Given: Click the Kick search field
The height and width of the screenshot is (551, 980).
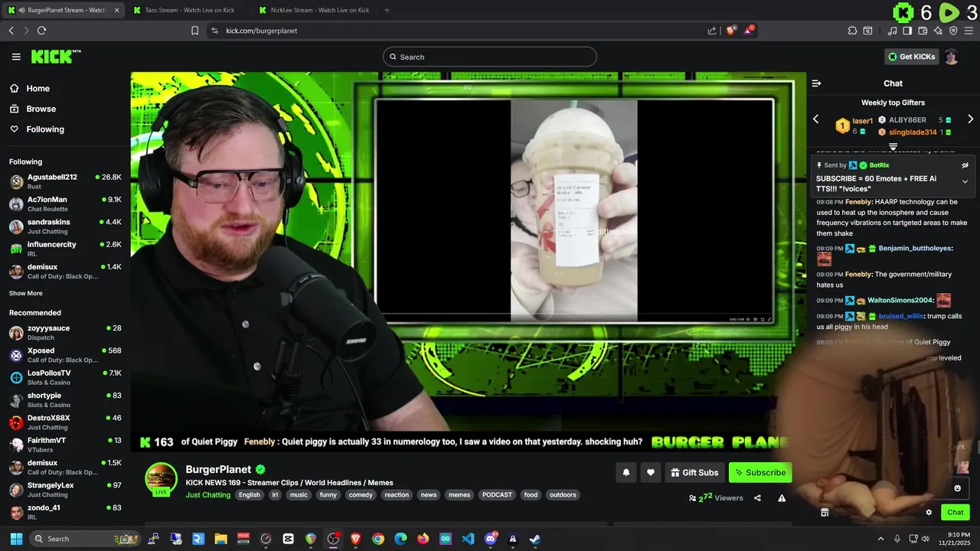Looking at the screenshot, I should [x=490, y=57].
